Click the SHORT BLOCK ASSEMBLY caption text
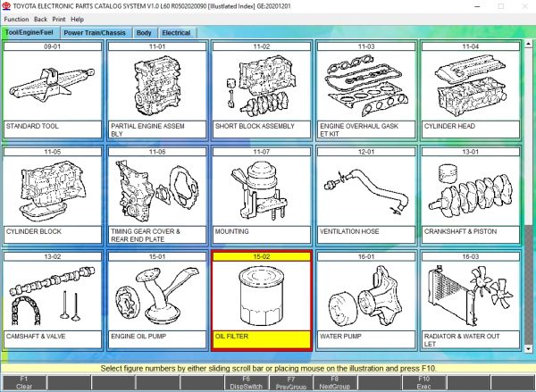 [255, 126]
